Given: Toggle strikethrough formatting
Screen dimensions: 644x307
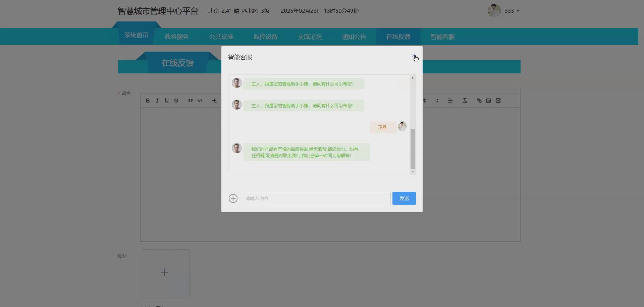Looking at the screenshot, I should pos(176,100).
